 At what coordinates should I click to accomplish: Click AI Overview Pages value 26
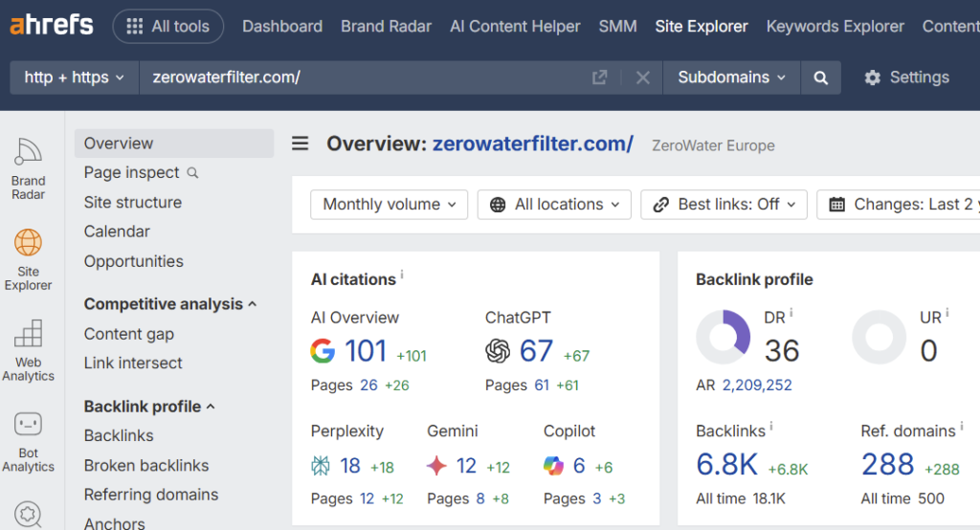[368, 385]
